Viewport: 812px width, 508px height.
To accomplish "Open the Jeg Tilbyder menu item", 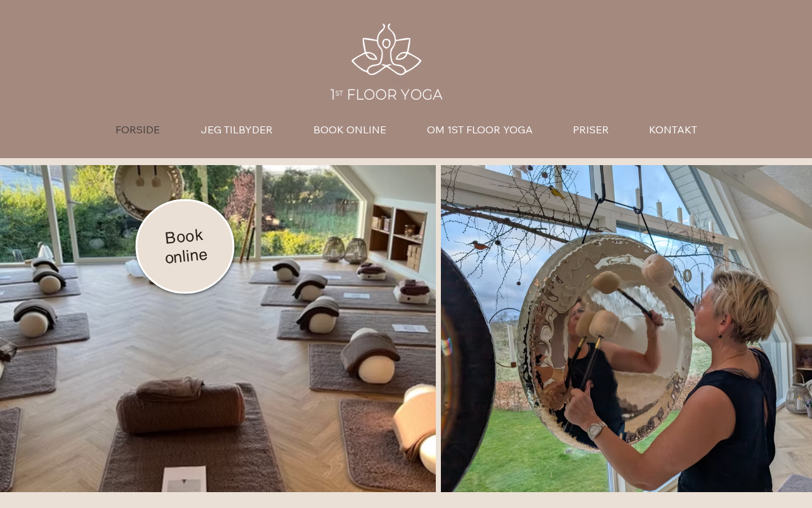I will coord(237,130).
